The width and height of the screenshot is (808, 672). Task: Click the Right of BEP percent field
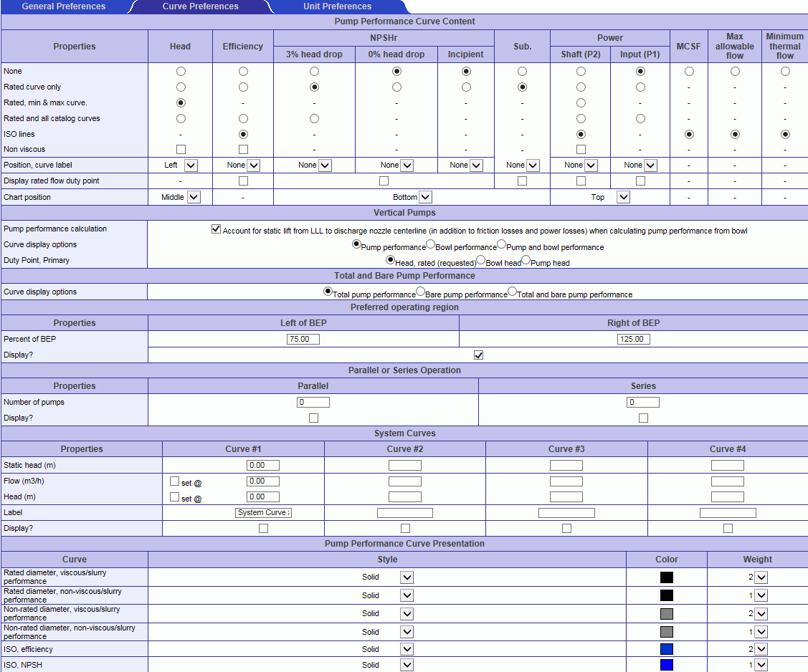coord(633,340)
